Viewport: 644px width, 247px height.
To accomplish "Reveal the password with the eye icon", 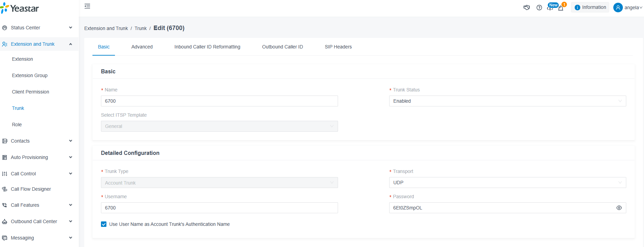I will pyautogui.click(x=619, y=208).
